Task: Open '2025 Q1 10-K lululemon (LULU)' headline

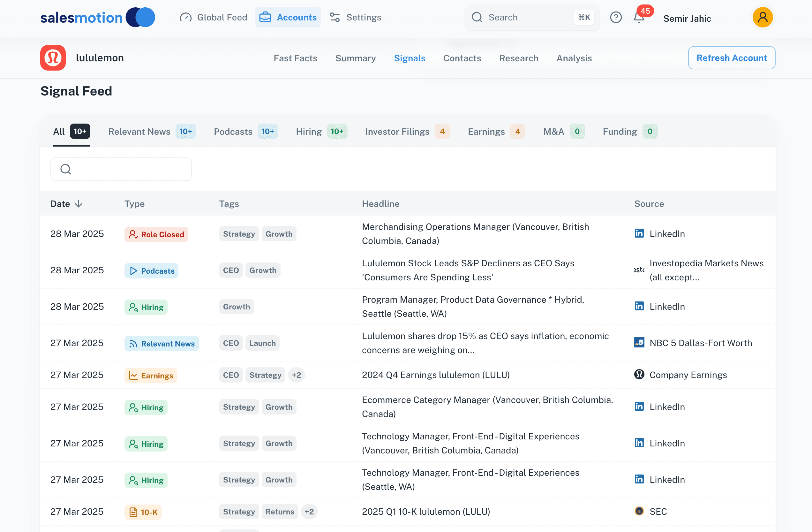Action: tap(426, 512)
